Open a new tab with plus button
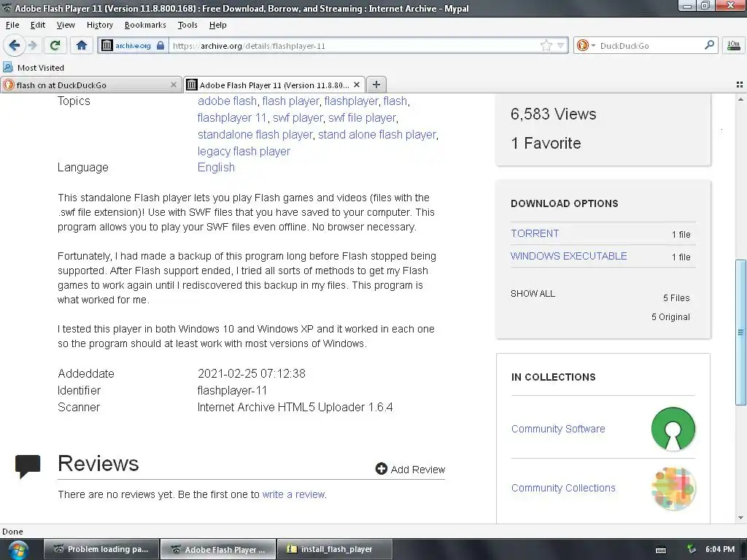Image resolution: width=747 pixels, height=560 pixels. (376, 85)
